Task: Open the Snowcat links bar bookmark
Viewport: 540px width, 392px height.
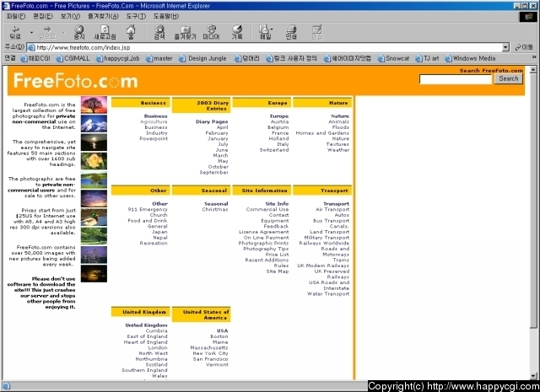Action: pos(394,58)
